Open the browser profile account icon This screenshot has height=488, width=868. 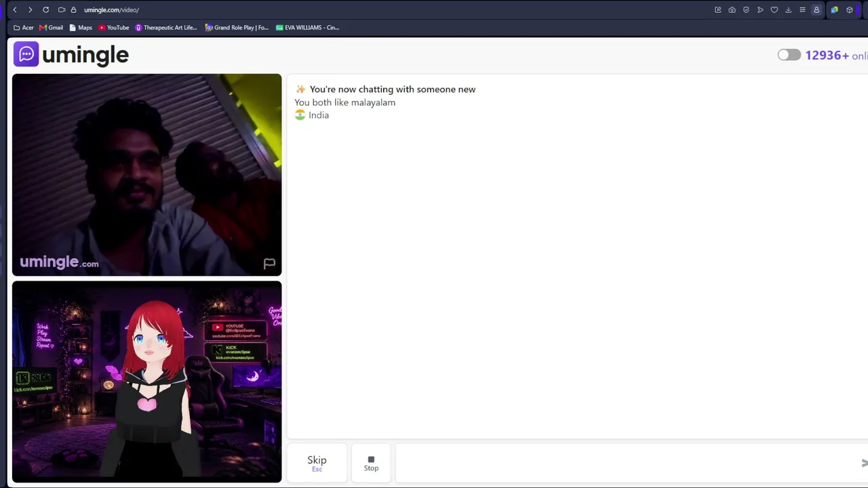816,9
